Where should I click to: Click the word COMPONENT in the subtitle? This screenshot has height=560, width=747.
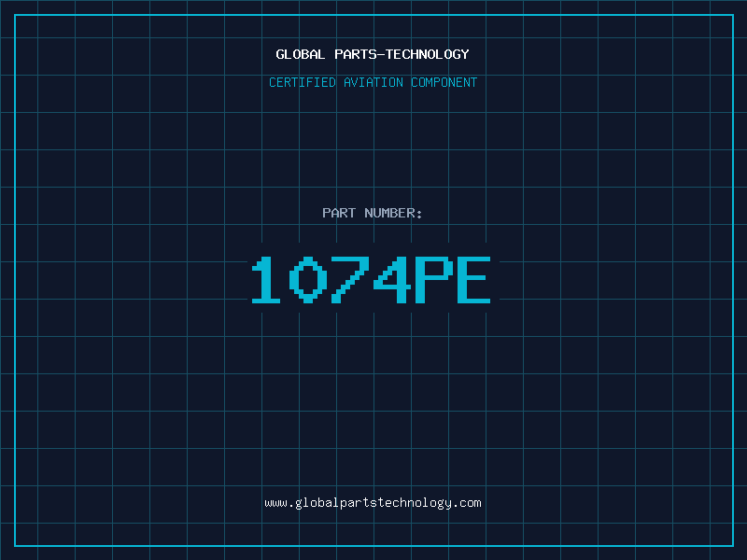click(444, 82)
